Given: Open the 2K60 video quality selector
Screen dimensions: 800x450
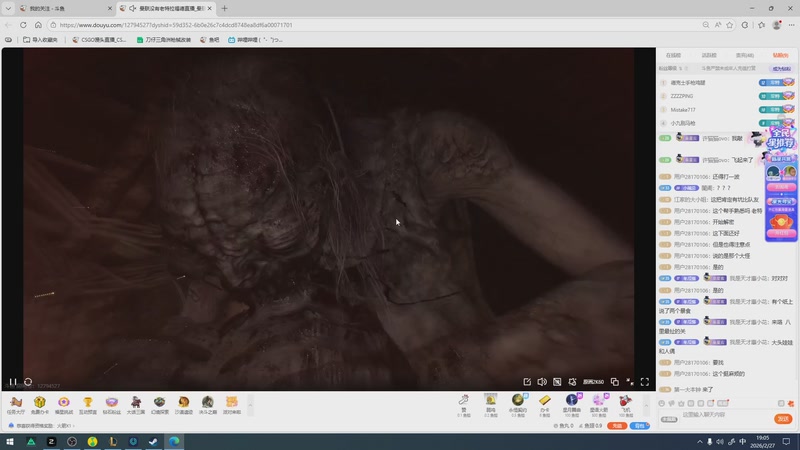Looking at the screenshot, I should (593, 382).
